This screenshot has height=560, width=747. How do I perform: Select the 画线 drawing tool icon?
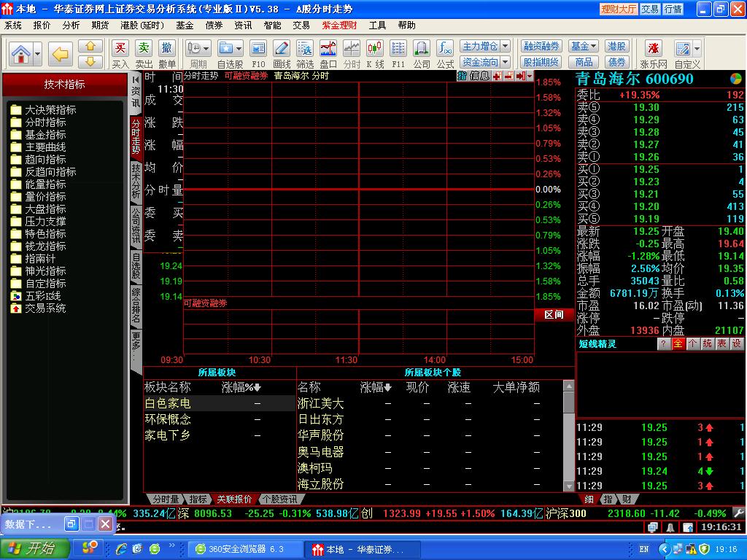point(282,48)
